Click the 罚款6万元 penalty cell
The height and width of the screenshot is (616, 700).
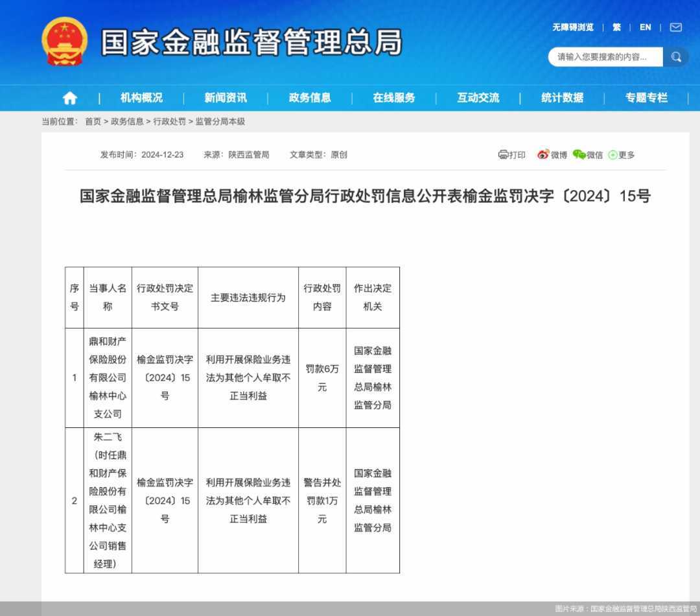(322, 378)
